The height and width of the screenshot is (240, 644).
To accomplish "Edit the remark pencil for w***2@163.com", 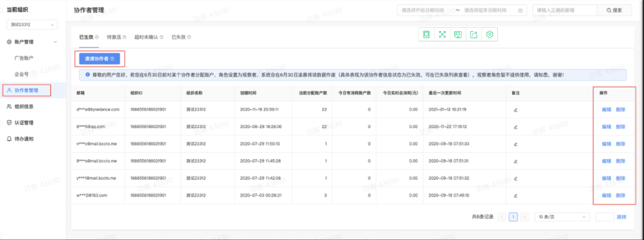I will (x=515, y=195).
